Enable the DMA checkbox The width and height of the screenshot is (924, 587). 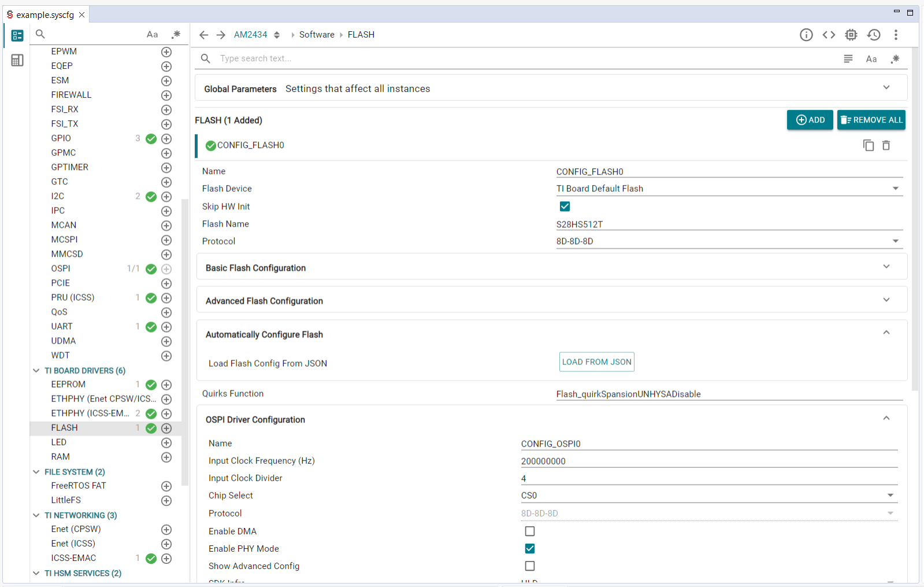coord(529,531)
